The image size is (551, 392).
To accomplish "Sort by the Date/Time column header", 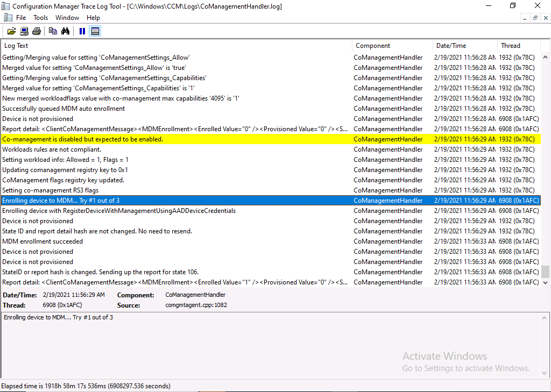I will pyautogui.click(x=465, y=46).
